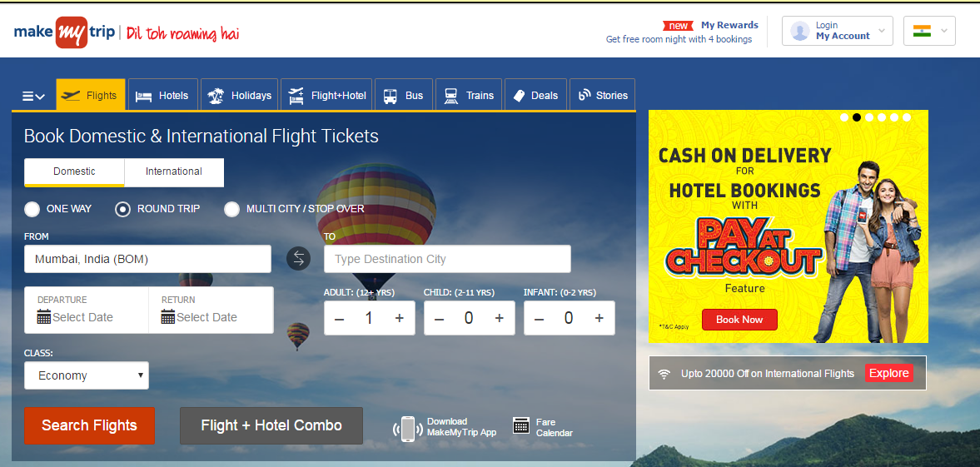Click the Search Flights button
Screen dimensions: 980x467
pos(89,425)
